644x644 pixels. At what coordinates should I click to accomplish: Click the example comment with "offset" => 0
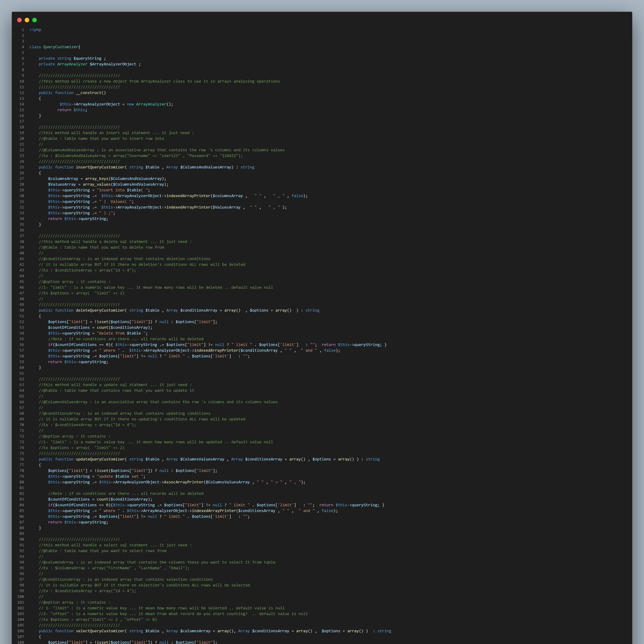tap(98, 620)
